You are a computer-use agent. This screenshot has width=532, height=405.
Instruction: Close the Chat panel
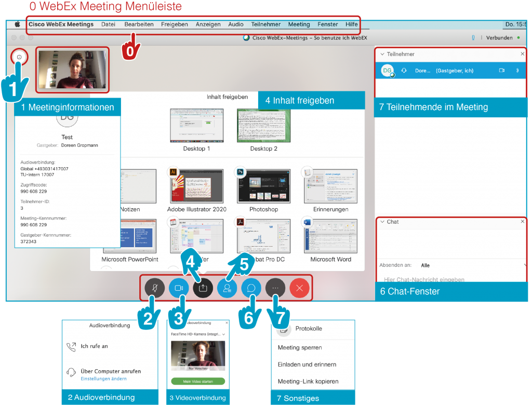point(523,221)
